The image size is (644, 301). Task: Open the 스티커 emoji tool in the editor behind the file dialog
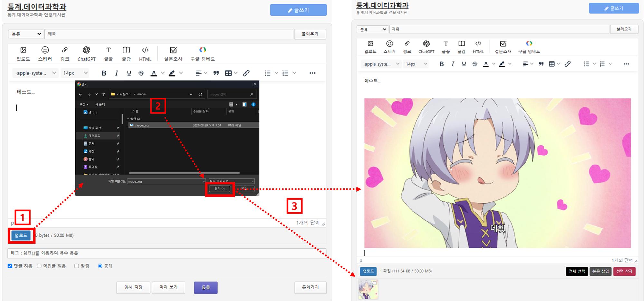coord(45,54)
